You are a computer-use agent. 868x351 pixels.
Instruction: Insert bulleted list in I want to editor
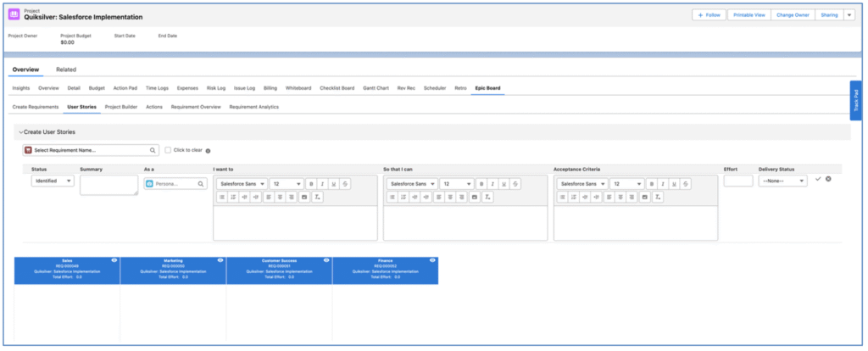pos(221,197)
